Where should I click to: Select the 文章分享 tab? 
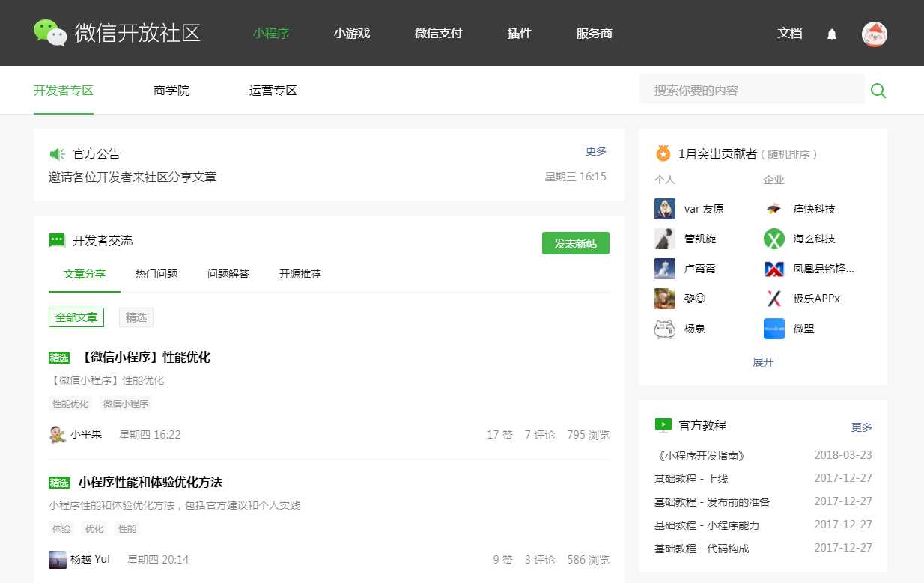(x=85, y=274)
